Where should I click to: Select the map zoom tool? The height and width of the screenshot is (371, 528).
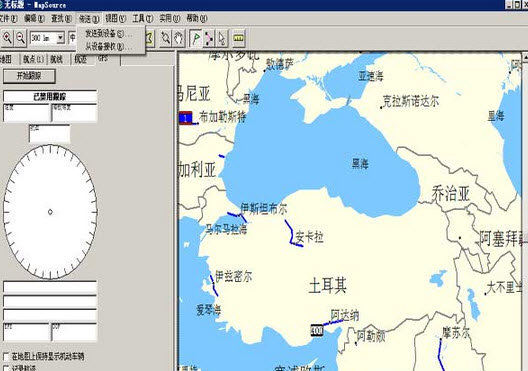click(165, 38)
